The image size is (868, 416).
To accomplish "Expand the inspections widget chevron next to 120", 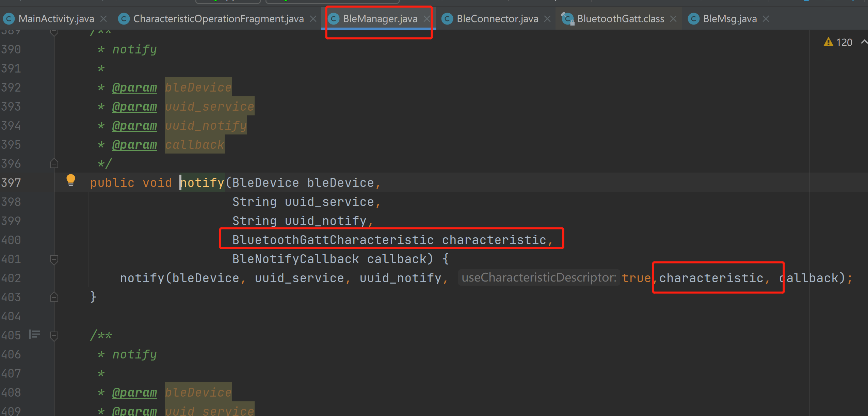I will 864,42.
